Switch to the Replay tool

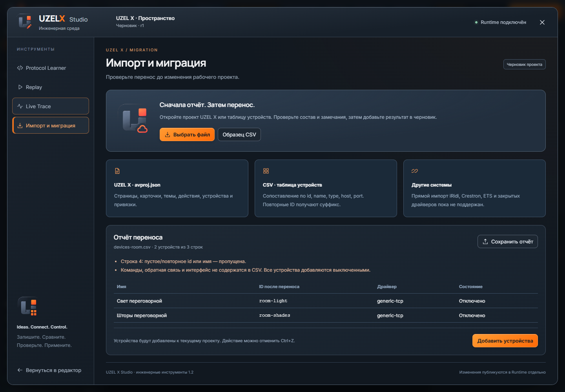(51, 87)
